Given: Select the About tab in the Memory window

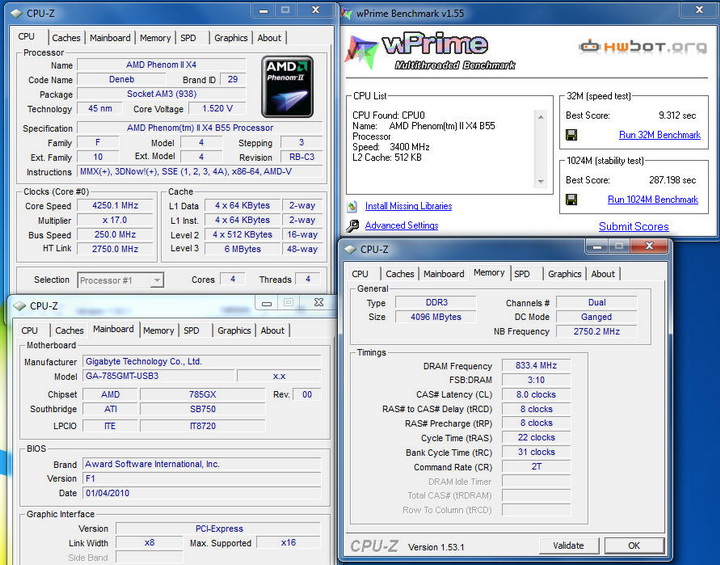Looking at the screenshot, I should click(x=603, y=274).
